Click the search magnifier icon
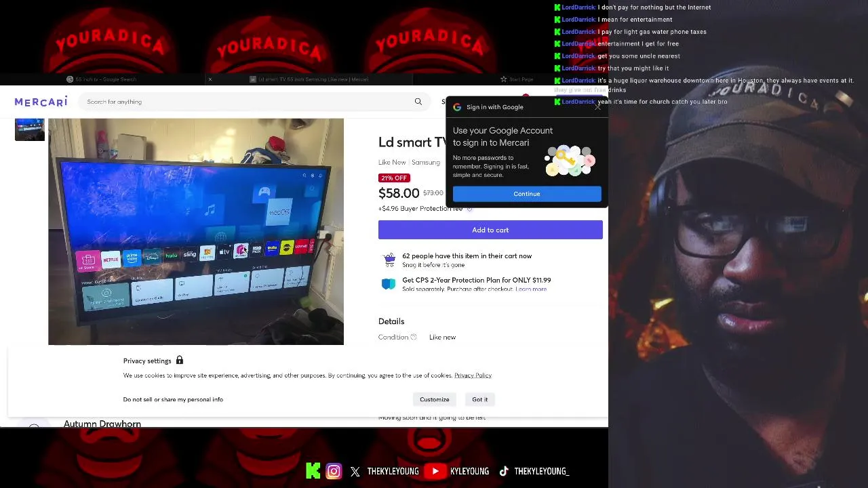868x488 pixels. pos(418,102)
